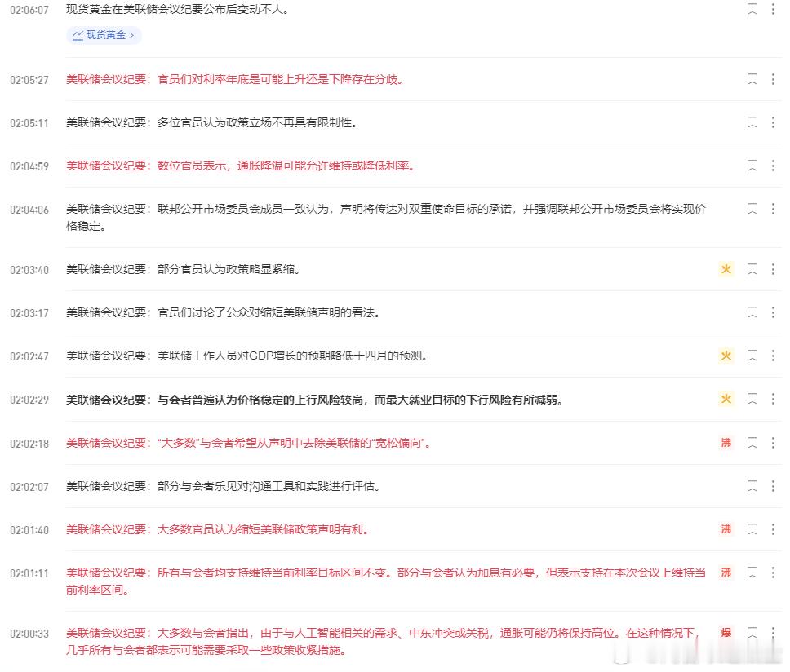Viewport: 790px width, 672px height.
Task: Click the 沸 badge at 02:01:40
Action: tap(726, 529)
